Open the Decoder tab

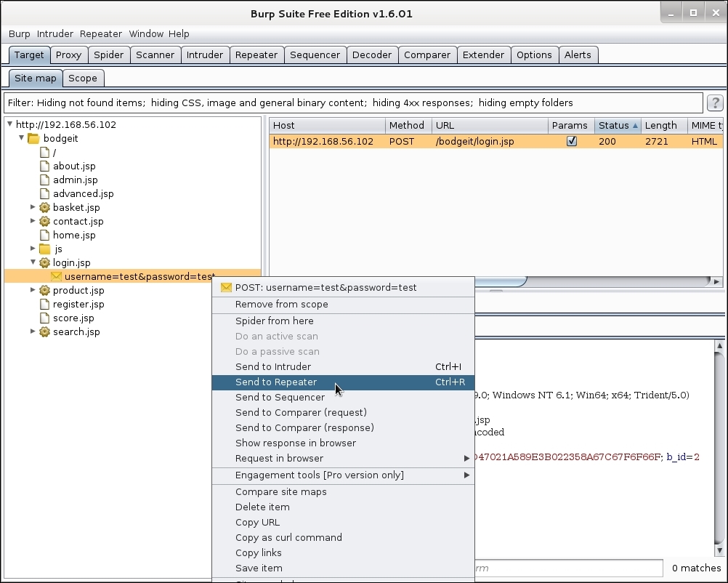pyautogui.click(x=372, y=55)
